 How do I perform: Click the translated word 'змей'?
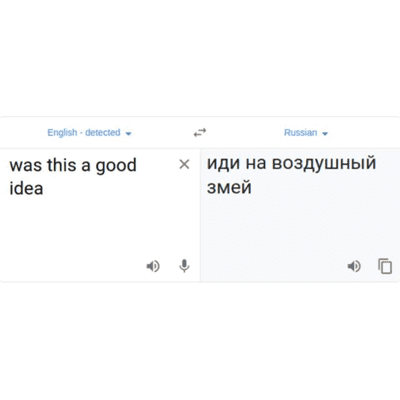pos(229,187)
